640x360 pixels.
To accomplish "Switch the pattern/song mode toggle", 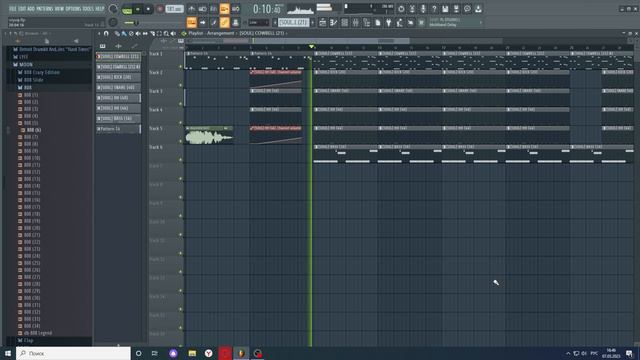I will 127,9.
